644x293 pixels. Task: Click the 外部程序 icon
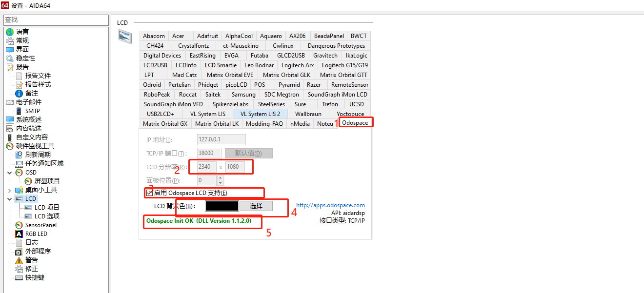click(x=19, y=251)
